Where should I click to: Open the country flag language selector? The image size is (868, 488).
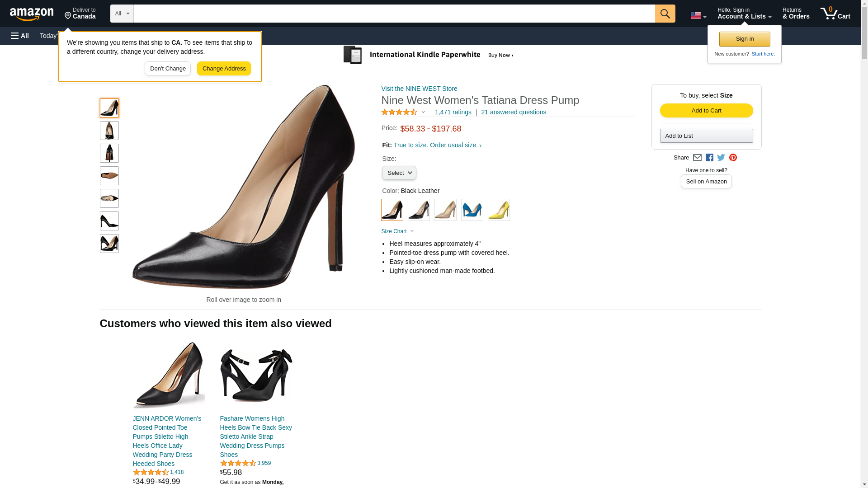tap(698, 15)
